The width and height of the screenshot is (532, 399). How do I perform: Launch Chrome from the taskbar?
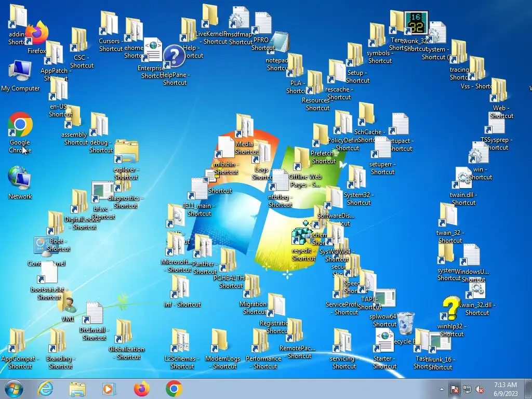click(174, 389)
